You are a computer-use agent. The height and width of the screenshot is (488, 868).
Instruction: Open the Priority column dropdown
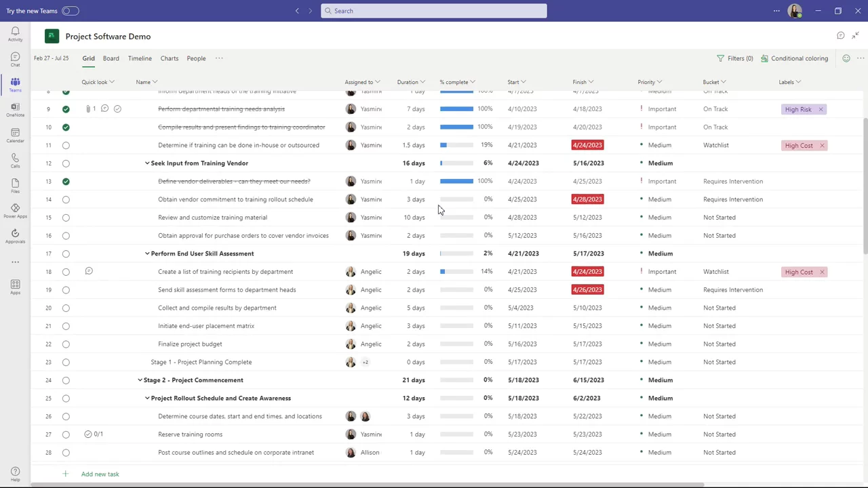[659, 82]
